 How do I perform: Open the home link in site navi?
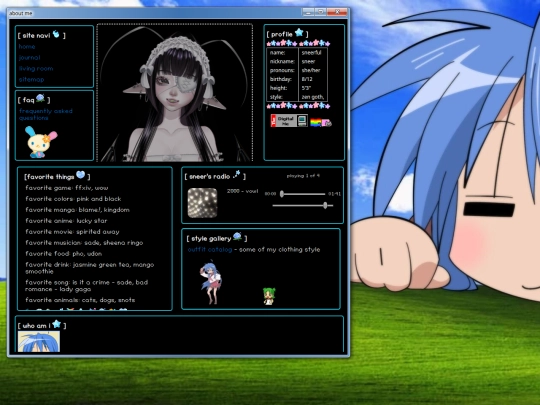[x=27, y=46]
